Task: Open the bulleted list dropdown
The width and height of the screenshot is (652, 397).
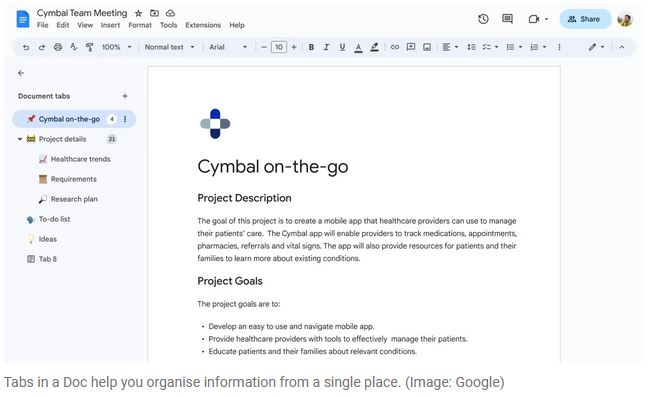Action: click(514, 47)
